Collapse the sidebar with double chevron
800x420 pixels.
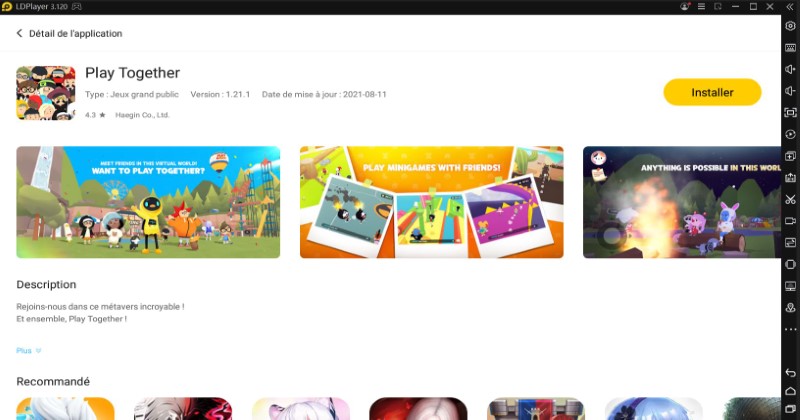point(789,7)
